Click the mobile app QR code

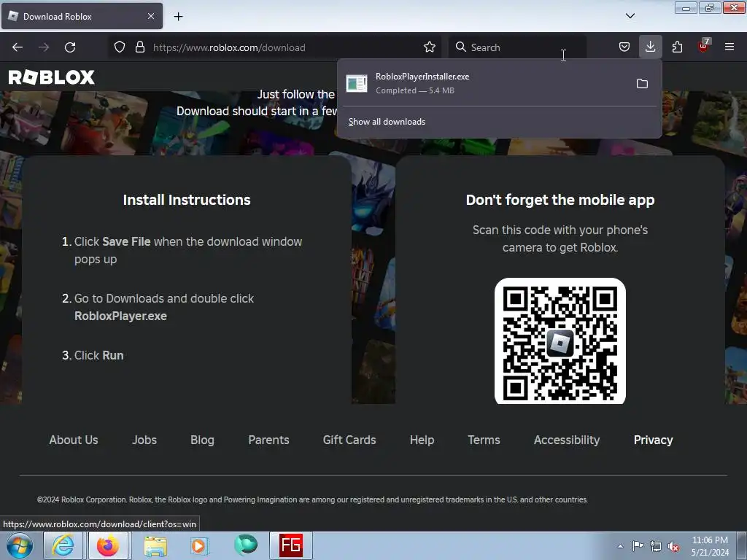pyautogui.click(x=560, y=341)
